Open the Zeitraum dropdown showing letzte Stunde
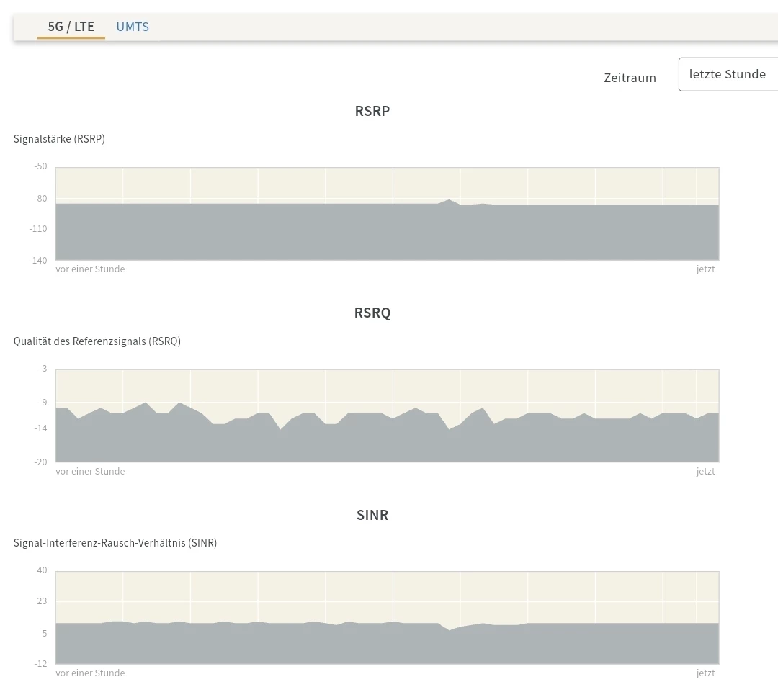Viewport: 778px width, 700px height. click(728, 74)
